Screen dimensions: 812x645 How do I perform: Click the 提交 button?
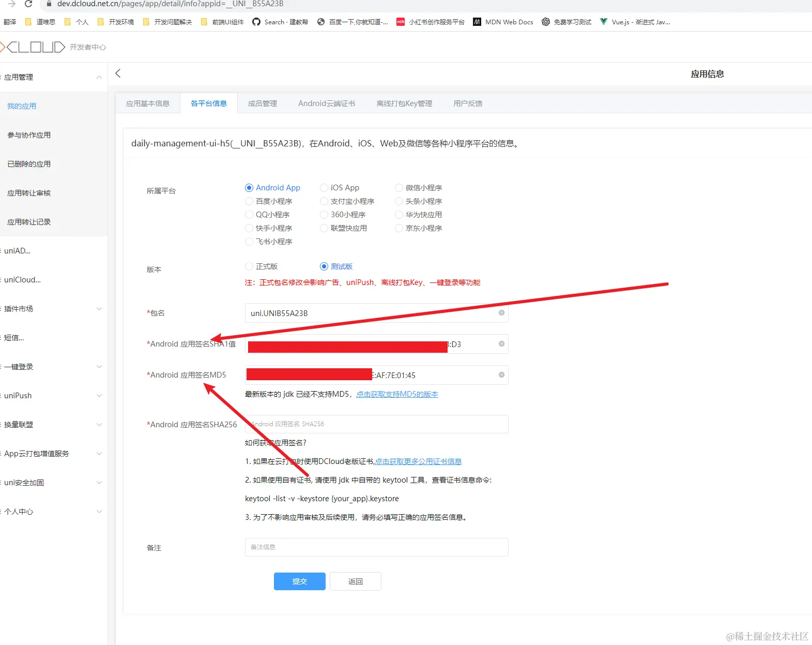click(x=300, y=581)
